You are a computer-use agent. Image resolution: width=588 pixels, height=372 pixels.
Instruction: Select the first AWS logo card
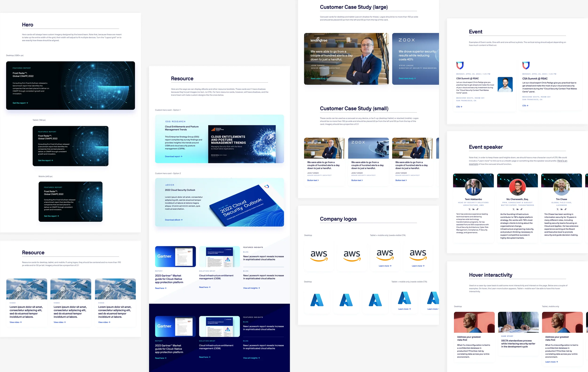(319, 255)
